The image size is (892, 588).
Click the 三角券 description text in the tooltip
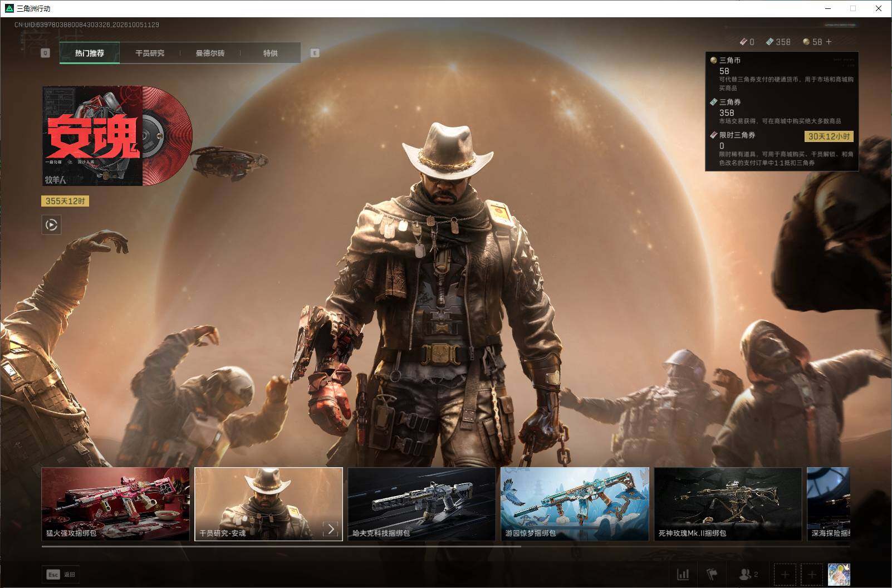click(780, 121)
